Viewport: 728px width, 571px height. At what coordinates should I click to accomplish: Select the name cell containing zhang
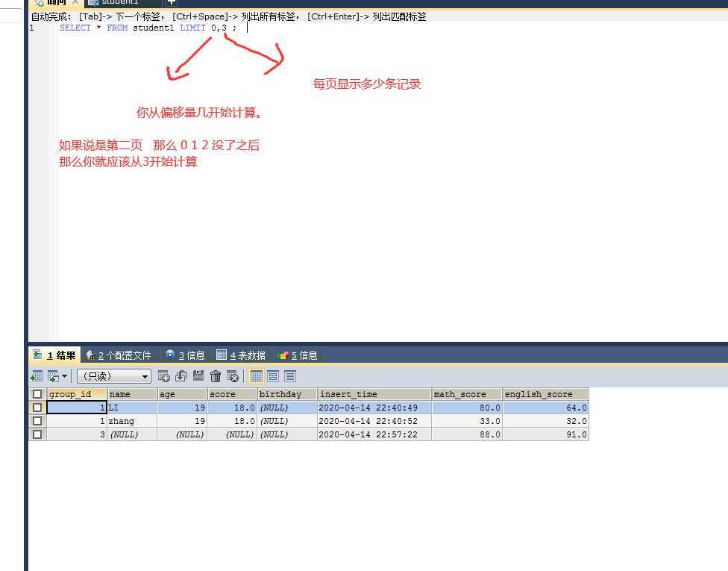point(132,421)
